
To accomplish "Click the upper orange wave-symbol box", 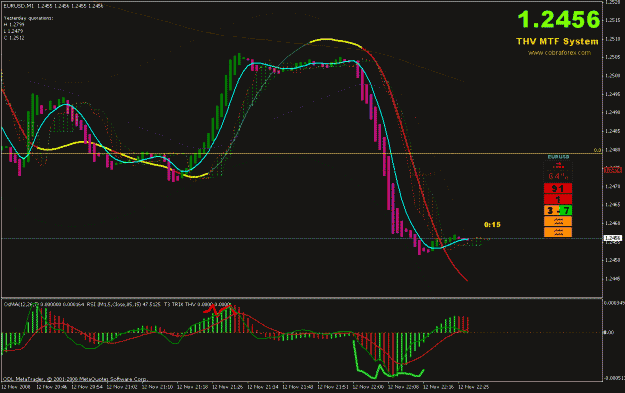I will [558, 221].
